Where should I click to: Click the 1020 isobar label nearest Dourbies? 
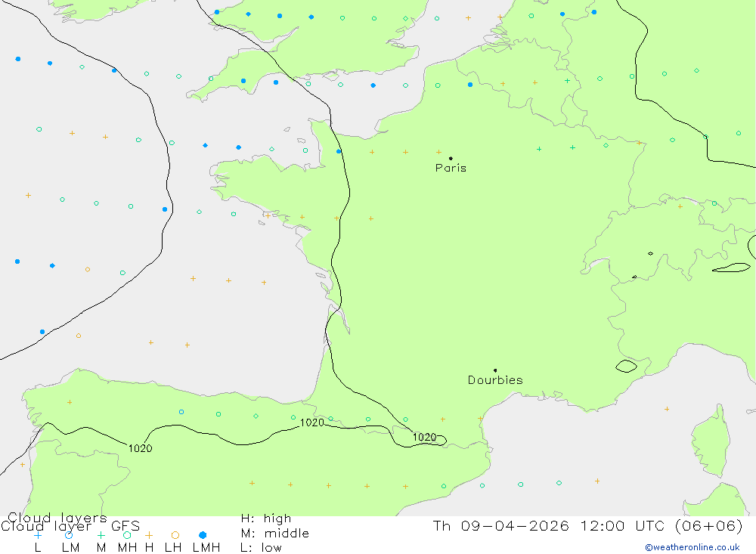[x=424, y=437]
